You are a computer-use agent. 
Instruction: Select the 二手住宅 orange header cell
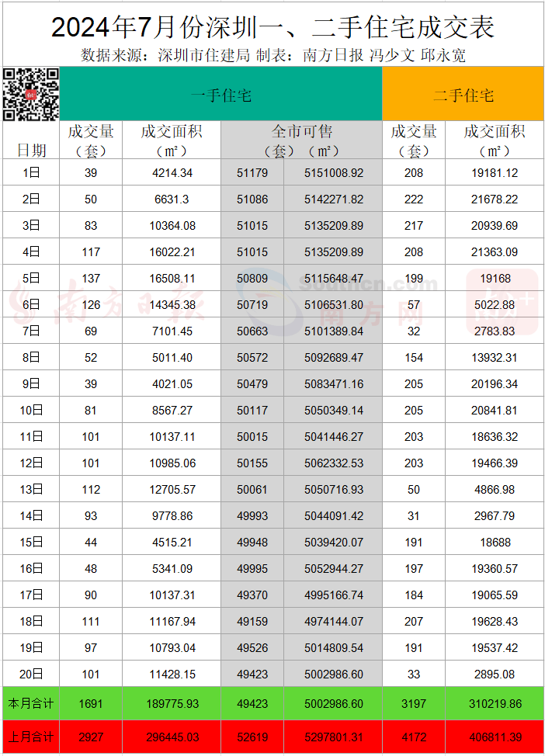tap(463, 94)
